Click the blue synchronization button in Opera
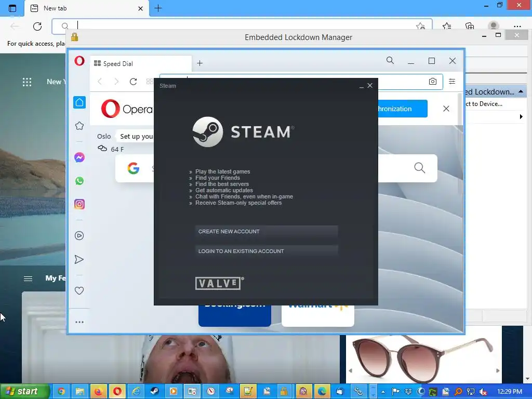 pos(403,109)
